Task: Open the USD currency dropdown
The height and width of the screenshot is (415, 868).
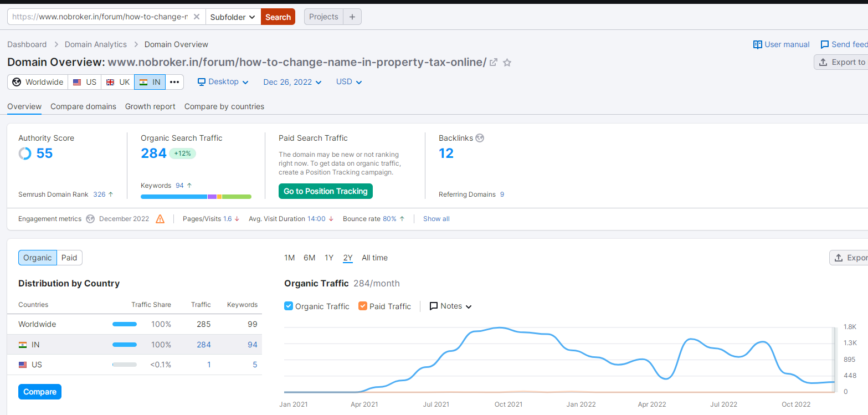Action: 349,82
